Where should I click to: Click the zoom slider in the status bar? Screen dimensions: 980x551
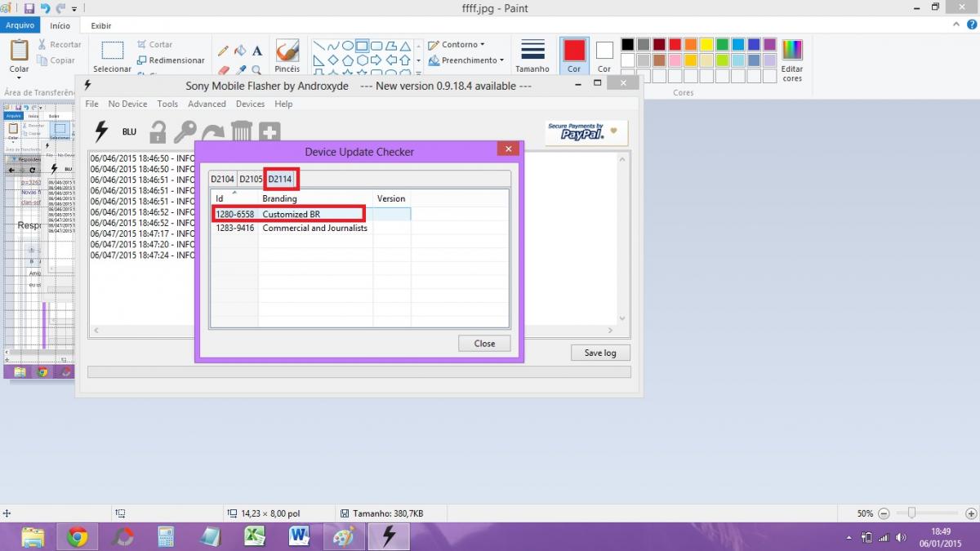911,513
